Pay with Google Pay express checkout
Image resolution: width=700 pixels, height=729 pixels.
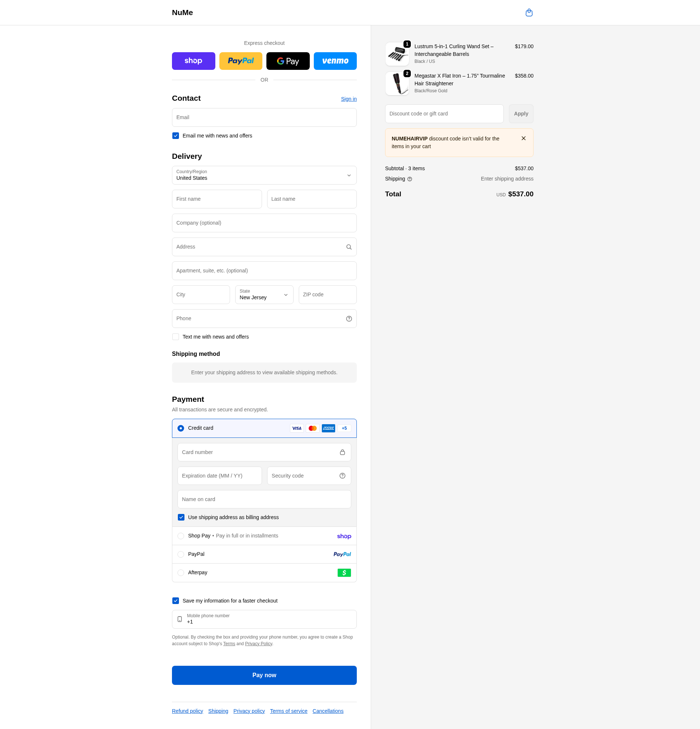click(x=287, y=61)
